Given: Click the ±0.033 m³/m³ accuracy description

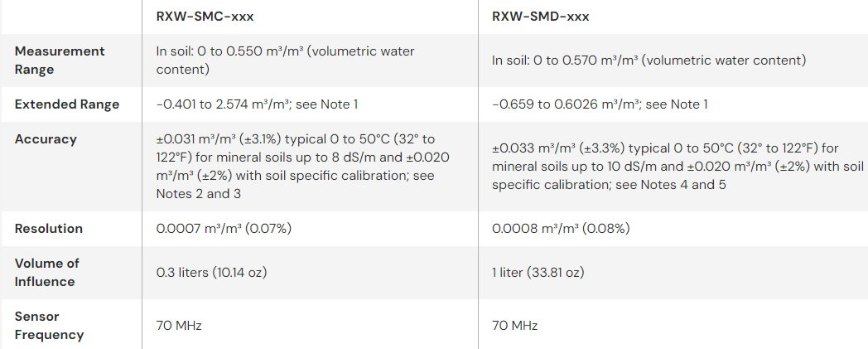Looking at the screenshot, I should pos(667,166).
